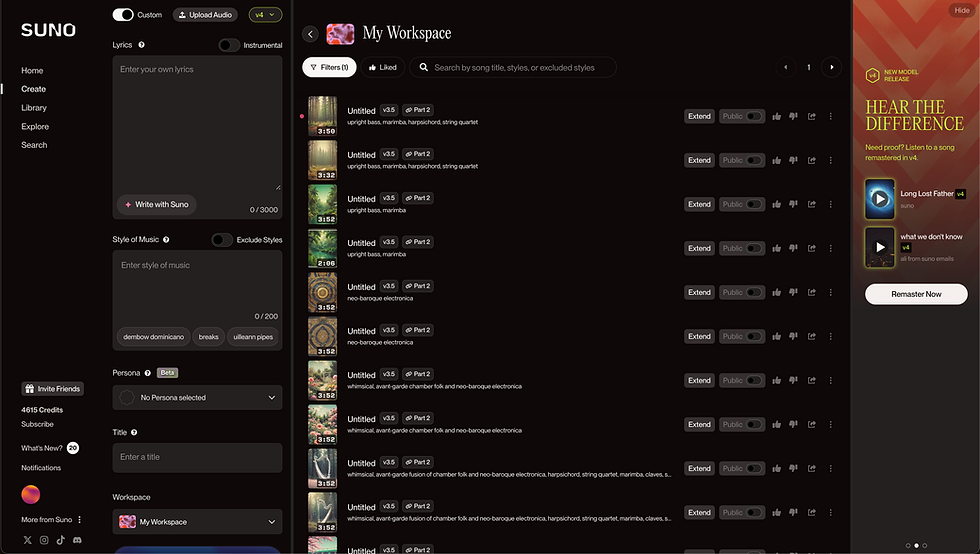Screen dimensions: 980x554
Task: Open Library in sidebar
Action: 34,108
